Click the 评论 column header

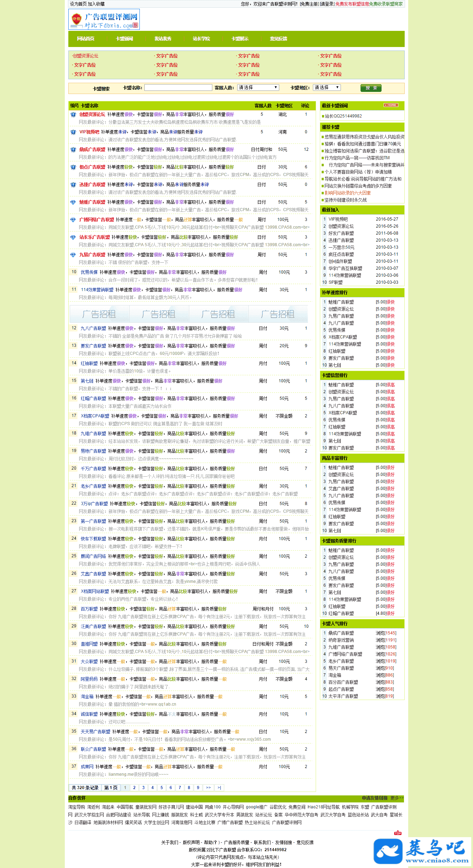(305, 106)
